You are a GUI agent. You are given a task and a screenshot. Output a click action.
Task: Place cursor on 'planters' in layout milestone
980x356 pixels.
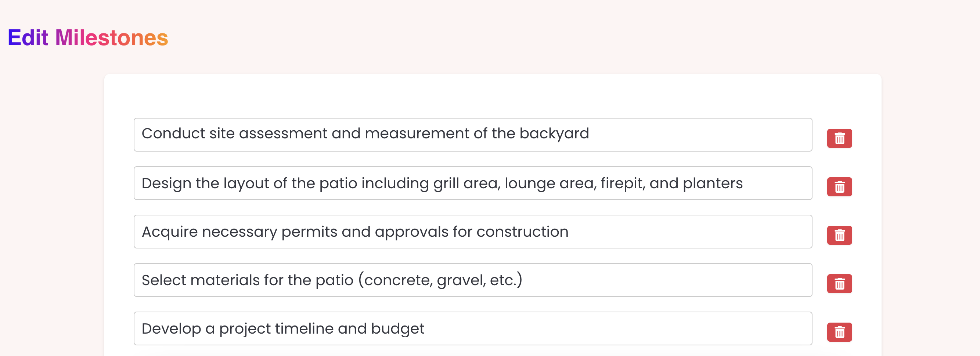tap(713, 184)
